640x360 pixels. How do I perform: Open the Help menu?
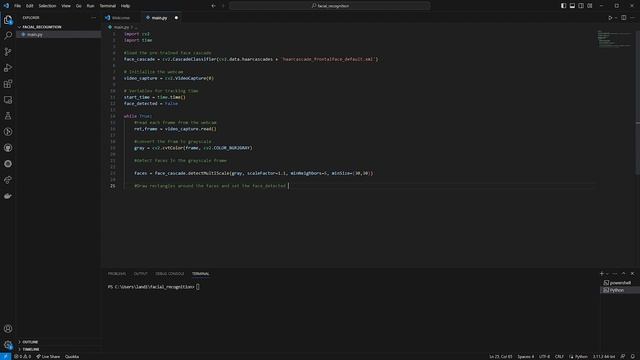coord(125,6)
